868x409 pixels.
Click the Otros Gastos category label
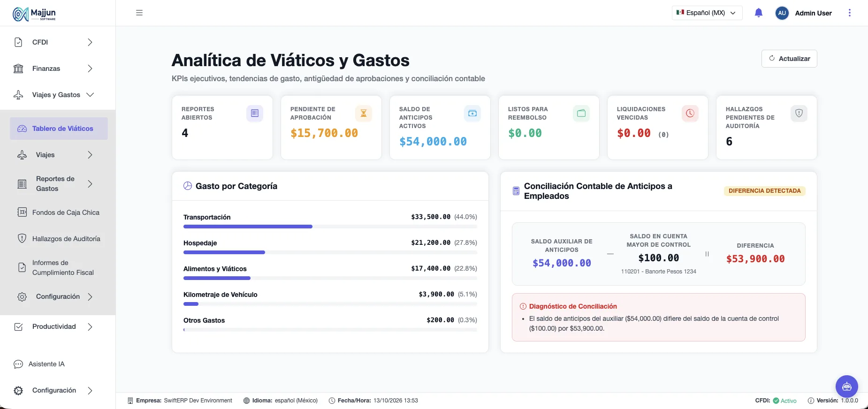(204, 320)
